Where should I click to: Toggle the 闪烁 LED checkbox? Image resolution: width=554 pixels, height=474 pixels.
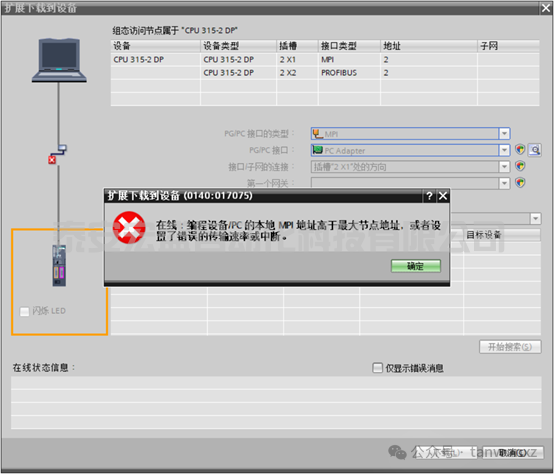point(24,312)
